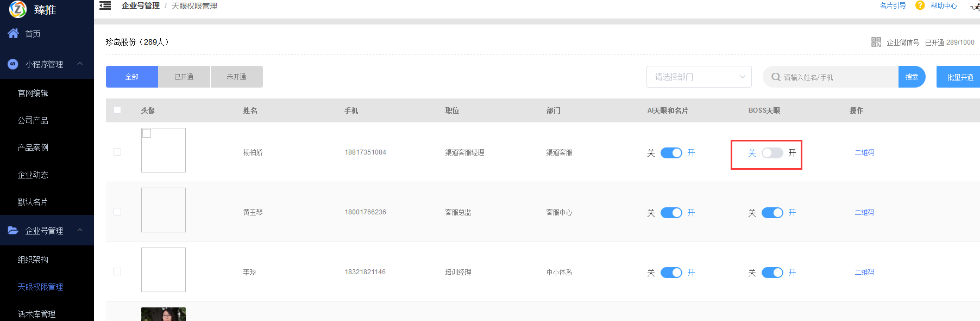Disable AI天眼和名片 toggle for 黄玉琴
The height and width of the screenshot is (321, 980).
tap(671, 213)
